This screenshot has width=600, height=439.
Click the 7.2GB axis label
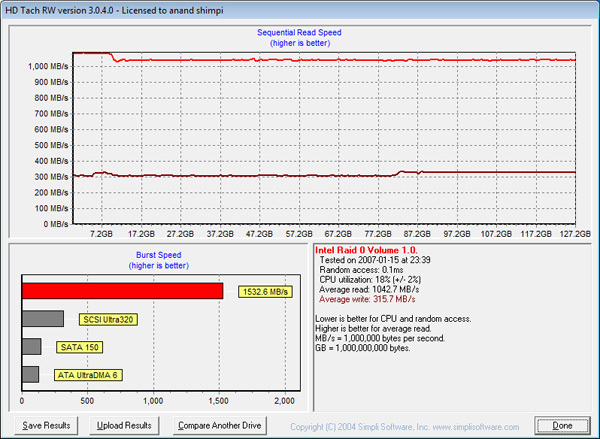[x=101, y=233]
